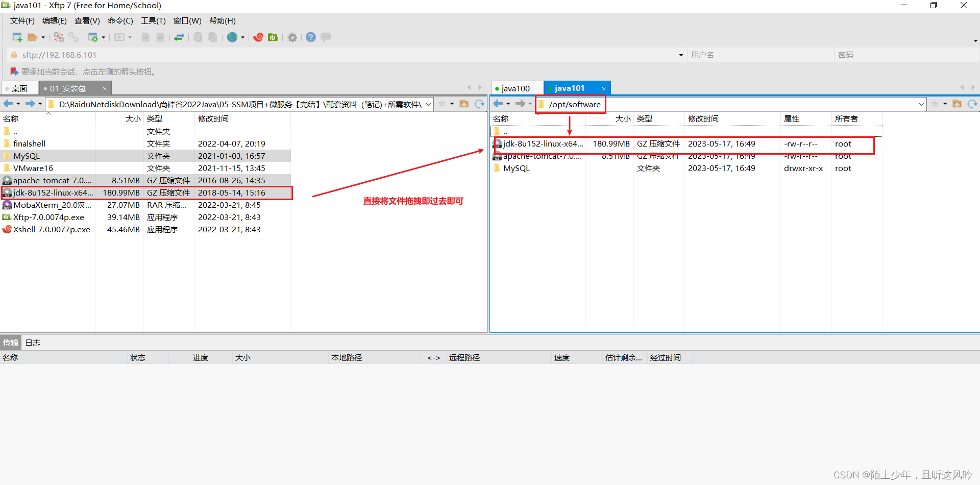Refresh the remote file pane

click(x=972, y=104)
